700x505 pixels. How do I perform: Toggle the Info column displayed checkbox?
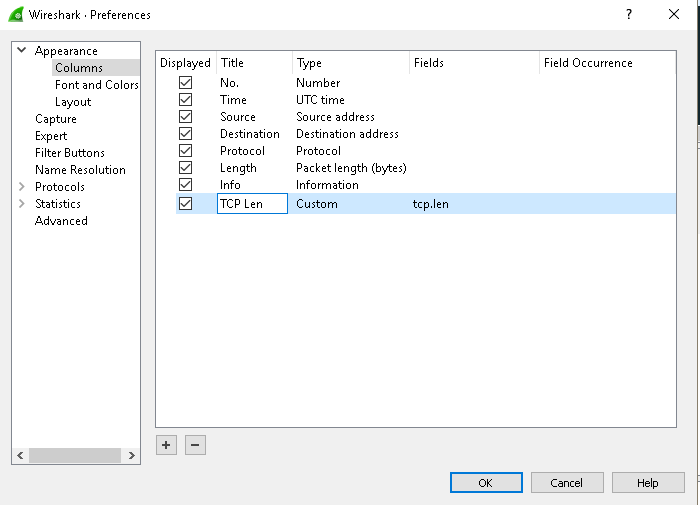click(x=186, y=184)
